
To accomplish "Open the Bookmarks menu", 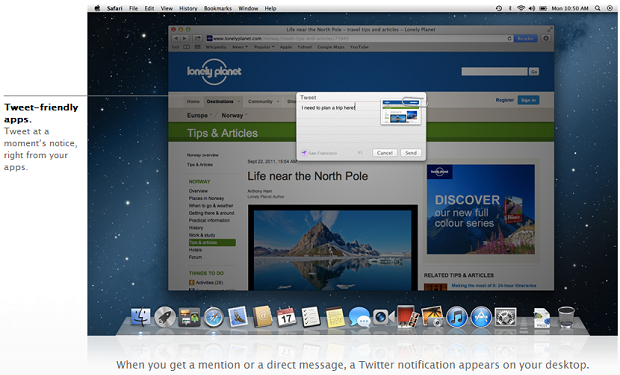I will [218, 8].
